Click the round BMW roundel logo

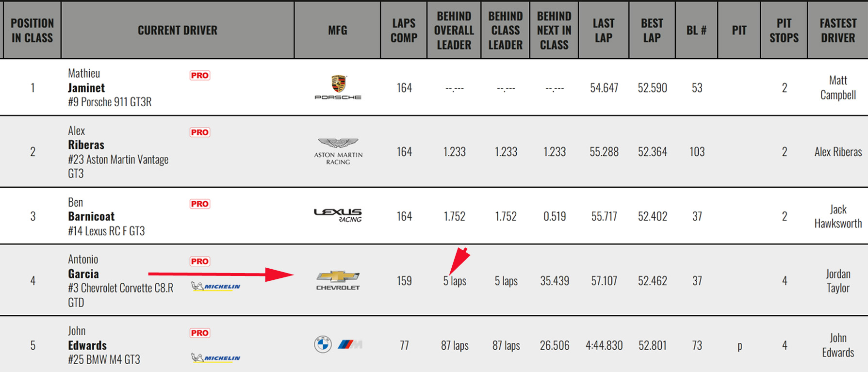323,344
